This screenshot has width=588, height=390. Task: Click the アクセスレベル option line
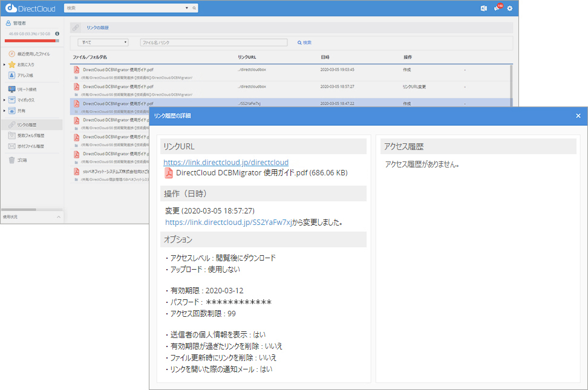click(x=220, y=258)
